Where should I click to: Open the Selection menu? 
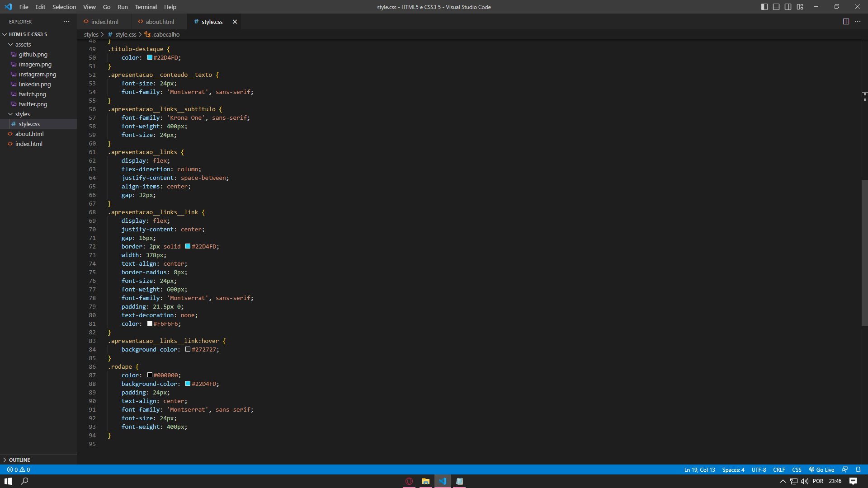pyautogui.click(x=64, y=7)
